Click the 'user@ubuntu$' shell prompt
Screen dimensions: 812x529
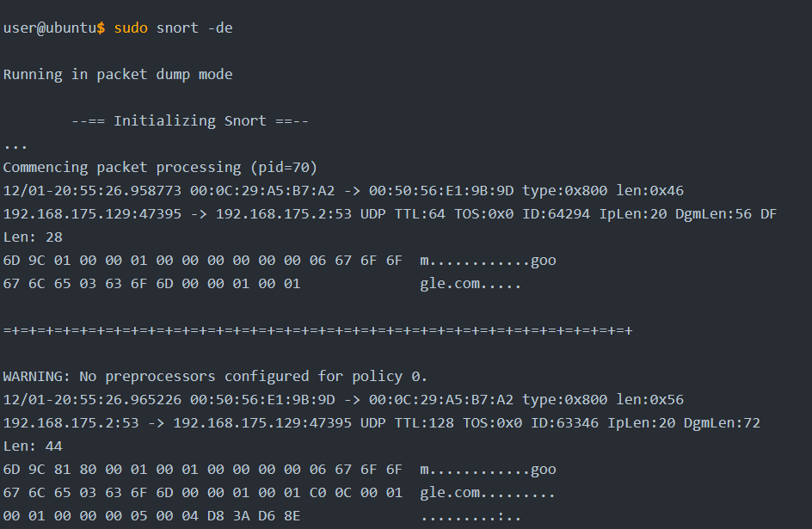[54, 28]
